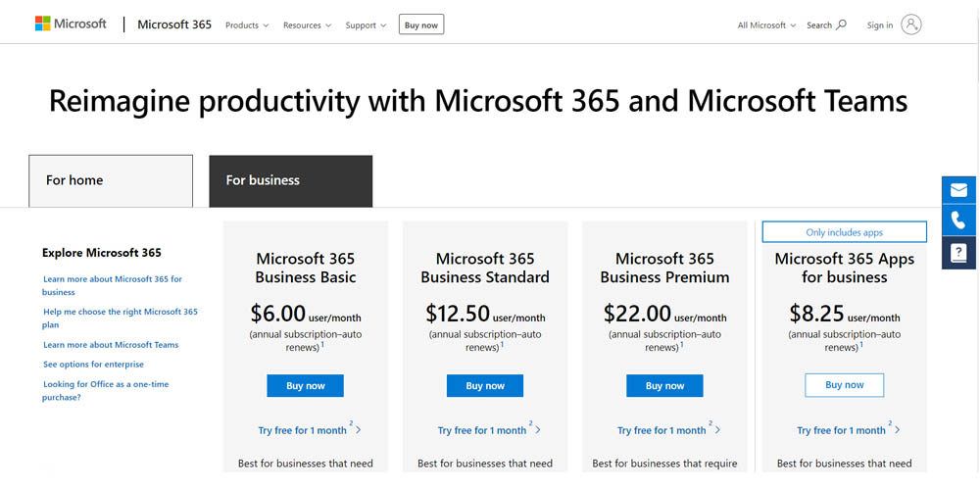
Task: Buy Microsoft 365 Apps for business
Action: pyautogui.click(x=844, y=385)
